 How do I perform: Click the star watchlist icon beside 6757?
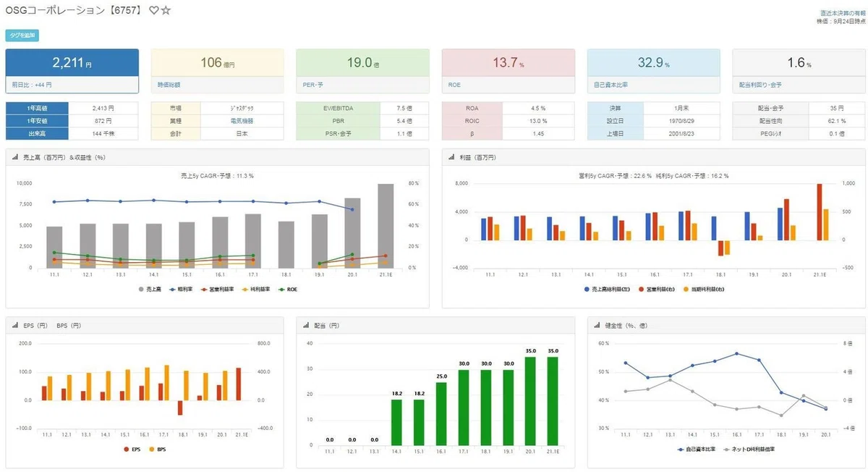166,10
